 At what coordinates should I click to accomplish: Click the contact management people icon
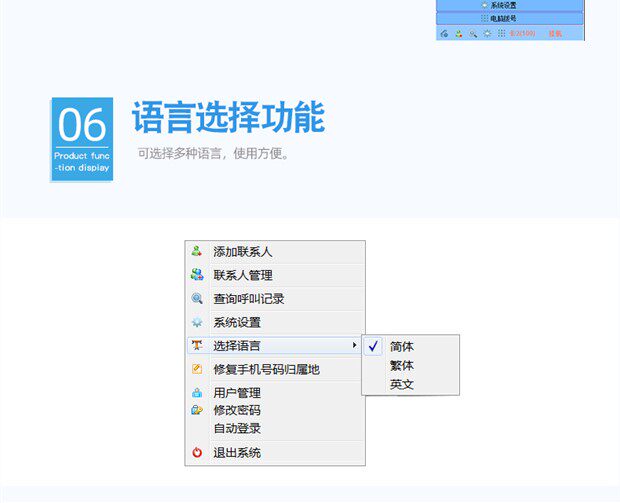[197, 274]
